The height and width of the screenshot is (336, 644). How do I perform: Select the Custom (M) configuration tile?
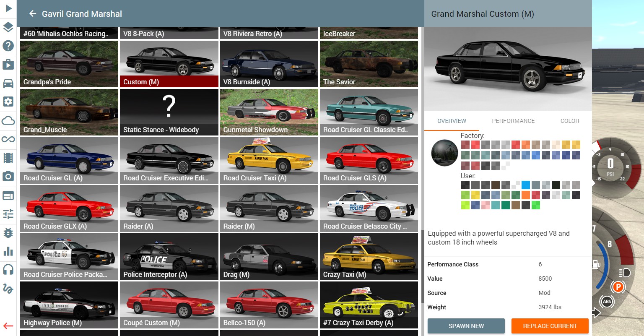coord(169,64)
